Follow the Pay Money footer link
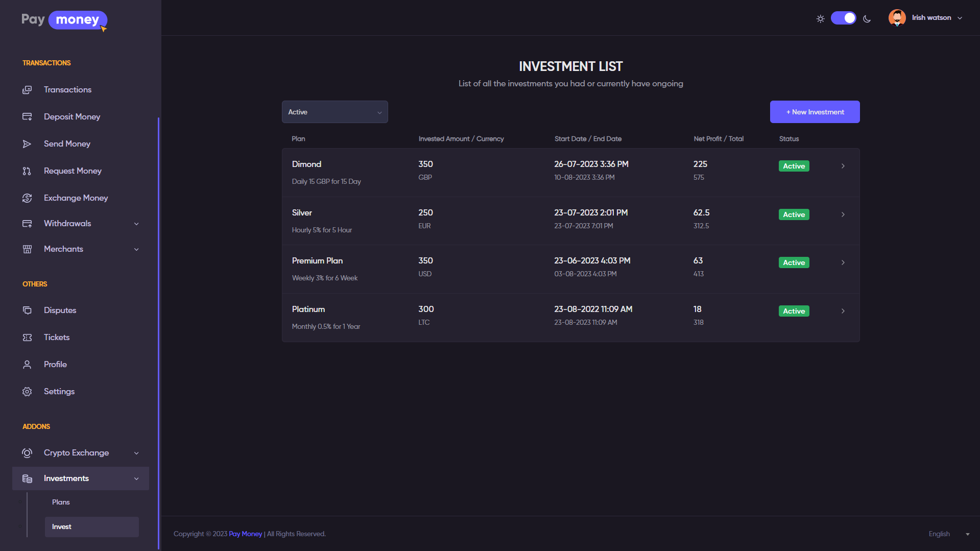The image size is (980, 551). (x=245, y=534)
